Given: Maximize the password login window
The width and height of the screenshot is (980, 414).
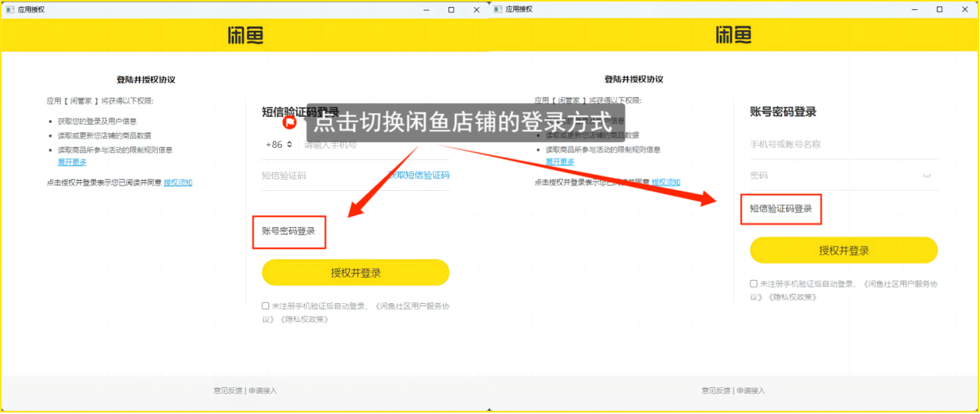Looking at the screenshot, I should tap(939, 9).
